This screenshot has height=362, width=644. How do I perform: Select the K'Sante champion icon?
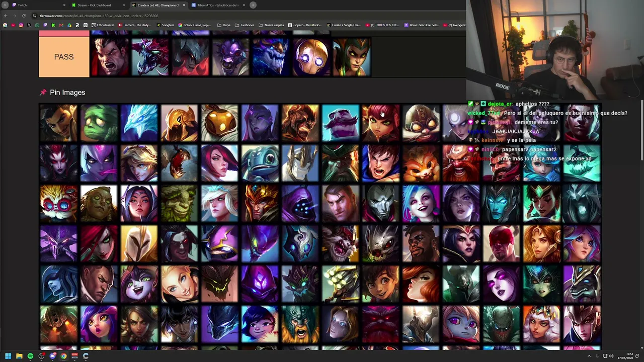tap(421, 243)
